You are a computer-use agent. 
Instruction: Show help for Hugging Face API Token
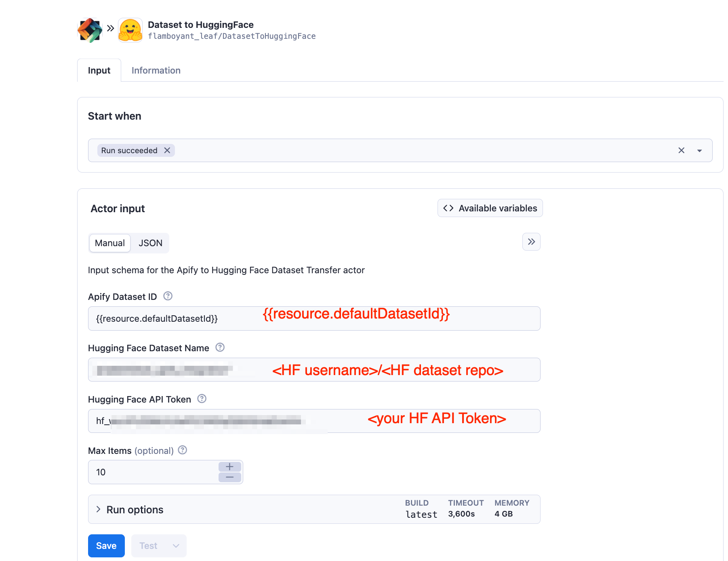[x=202, y=399]
